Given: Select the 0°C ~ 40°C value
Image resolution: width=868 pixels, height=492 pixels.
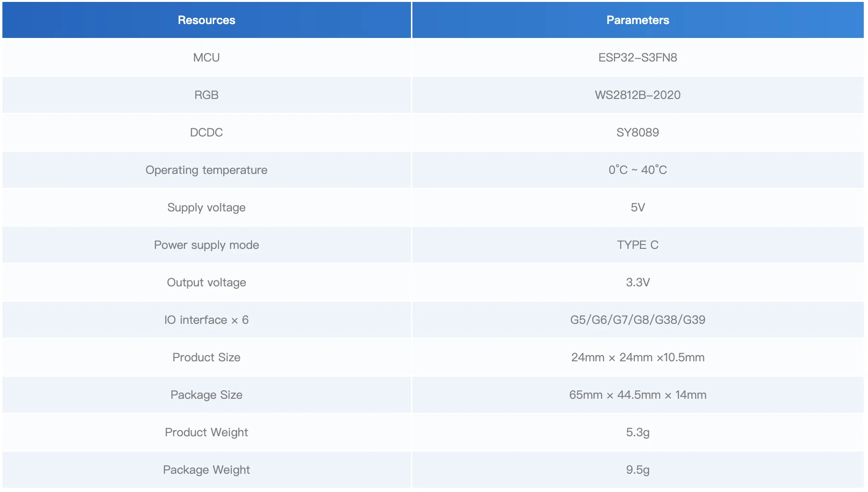Looking at the screenshot, I should (x=638, y=170).
